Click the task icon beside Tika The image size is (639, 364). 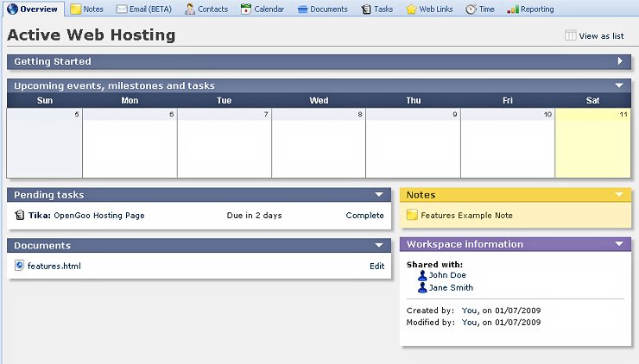point(20,215)
